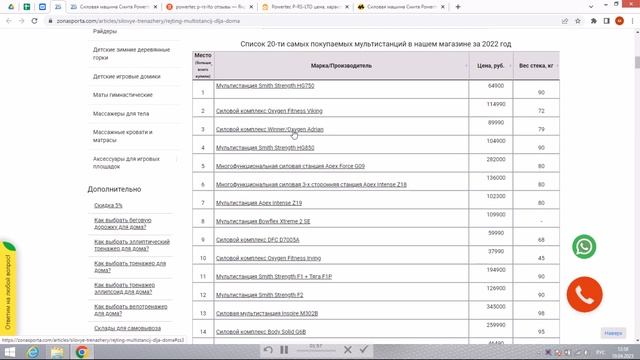Image resolution: width=640 pixels, height=360 pixels.
Task: Open the Маты гимнастические category
Action: (122, 95)
